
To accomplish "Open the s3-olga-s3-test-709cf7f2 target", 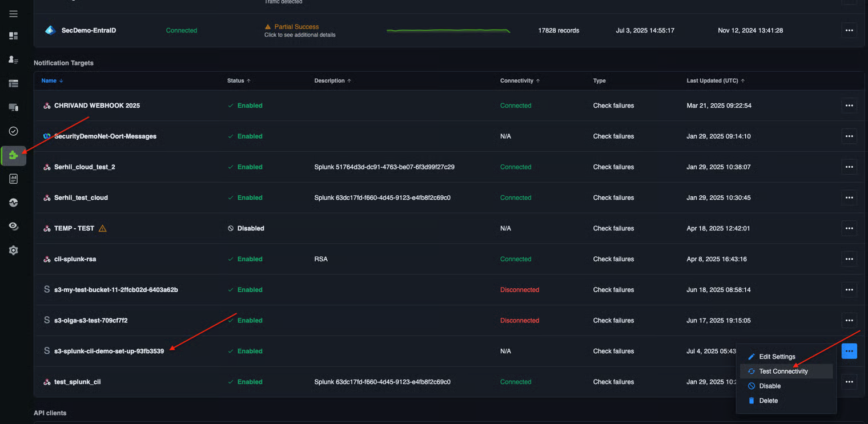I will pyautogui.click(x=91, y=321).
